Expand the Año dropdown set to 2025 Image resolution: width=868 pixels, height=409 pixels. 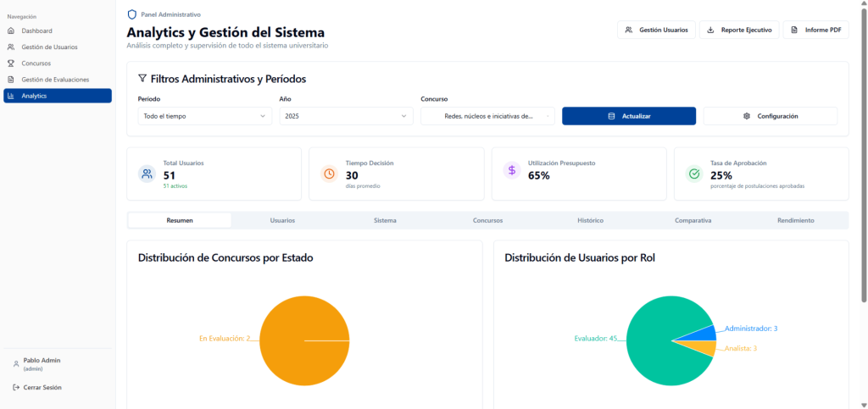pyautogui.click(x=347, y=116)
